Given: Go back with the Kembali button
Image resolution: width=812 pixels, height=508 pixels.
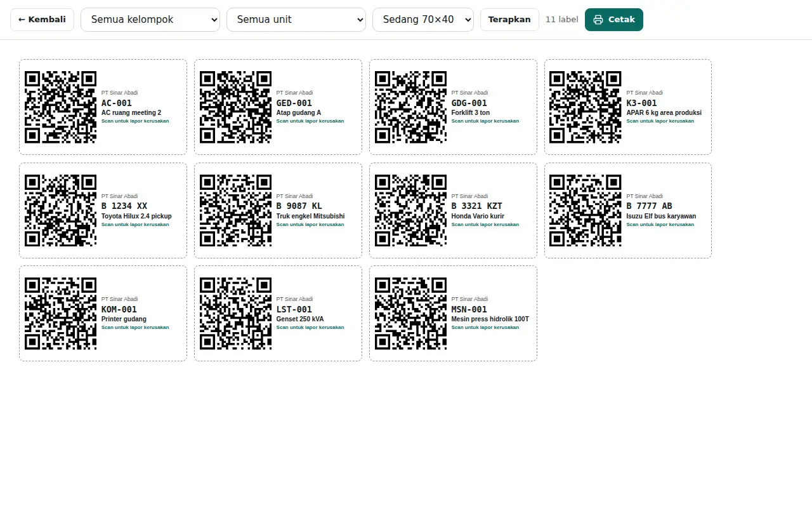Looking at the screenshot, I should coord(42,20).
